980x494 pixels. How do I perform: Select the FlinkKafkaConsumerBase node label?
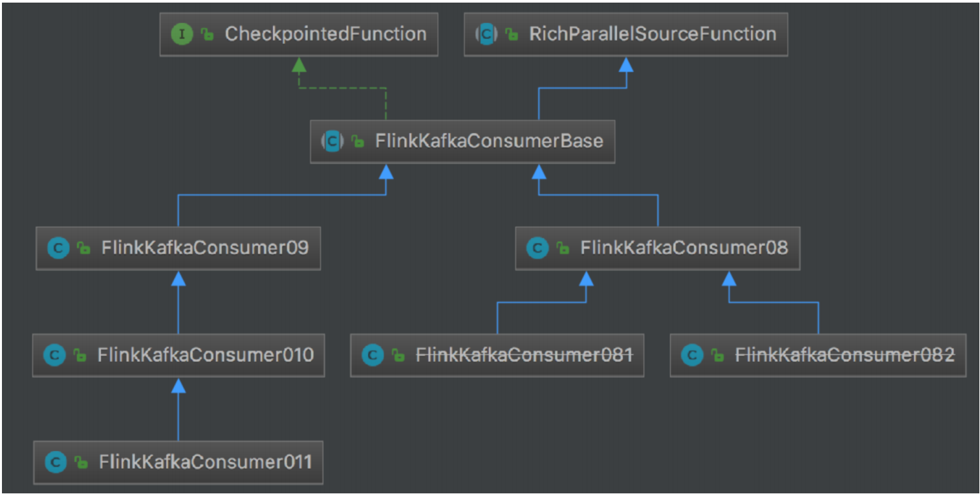[489, 141]
